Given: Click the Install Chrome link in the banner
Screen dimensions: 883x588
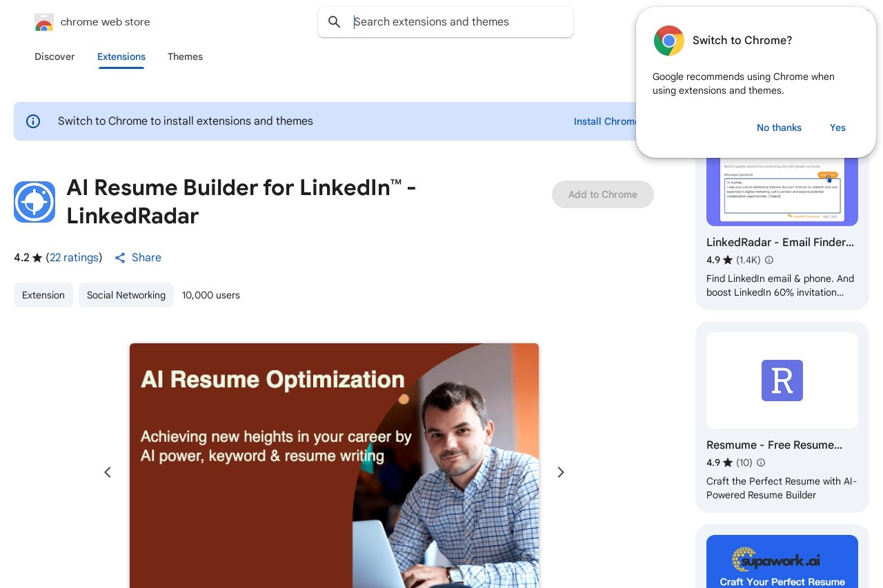Looking at the screenshot, I should (x=605, y=121).
